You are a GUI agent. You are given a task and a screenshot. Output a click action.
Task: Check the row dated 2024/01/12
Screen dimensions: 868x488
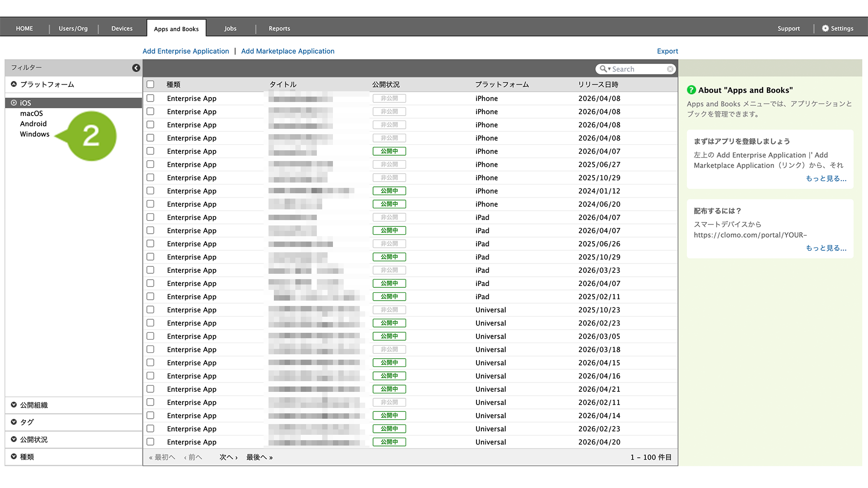point(150,191)
